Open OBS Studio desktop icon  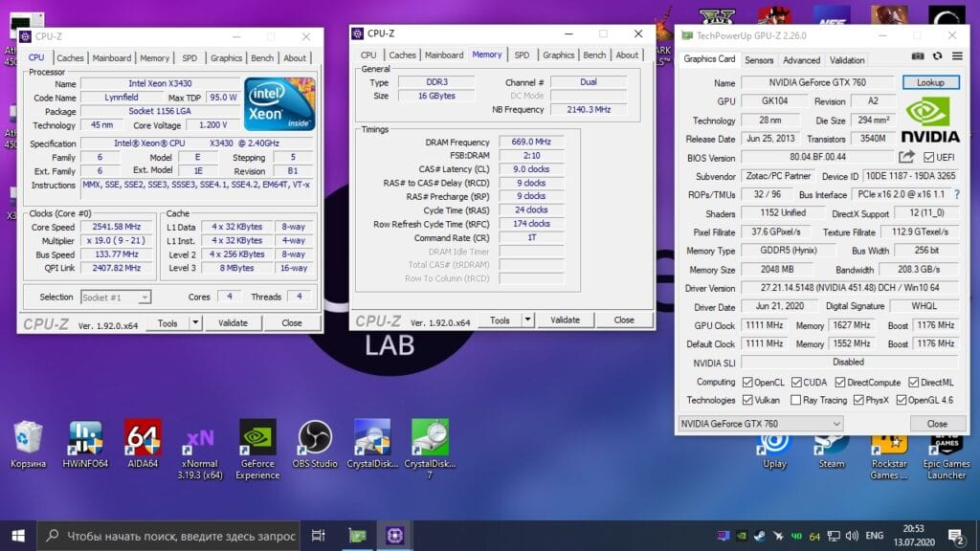click(x=315, y=444)
